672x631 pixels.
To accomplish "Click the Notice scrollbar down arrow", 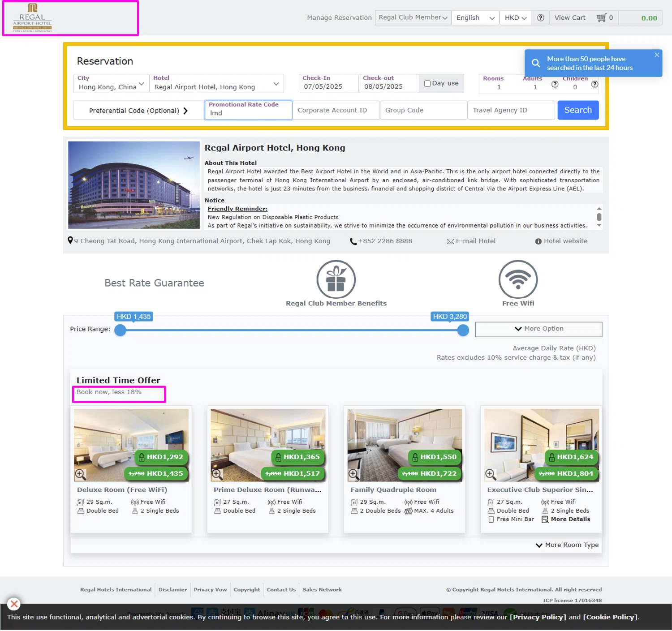I will [x=599, y=226].
